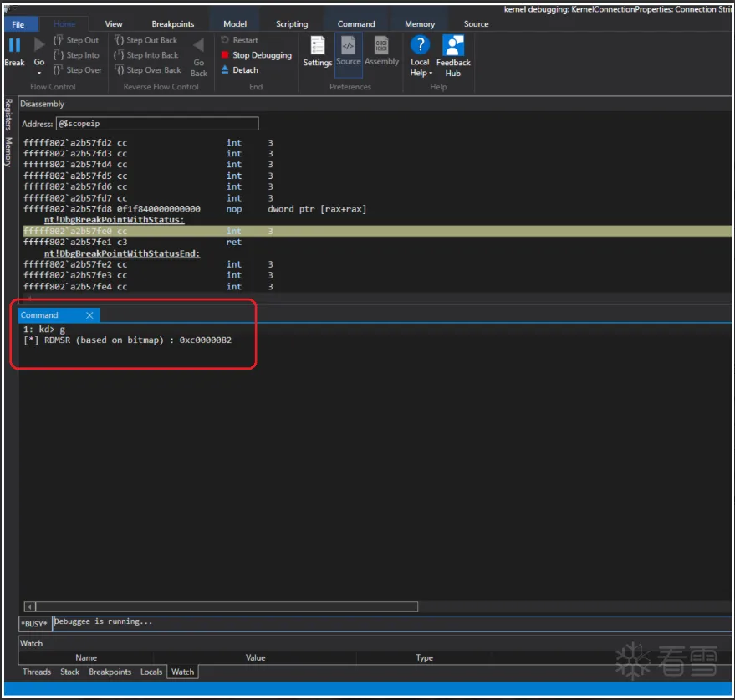Switch to the Command ribbon tab
735x700 pixels.
coord(356,24)
